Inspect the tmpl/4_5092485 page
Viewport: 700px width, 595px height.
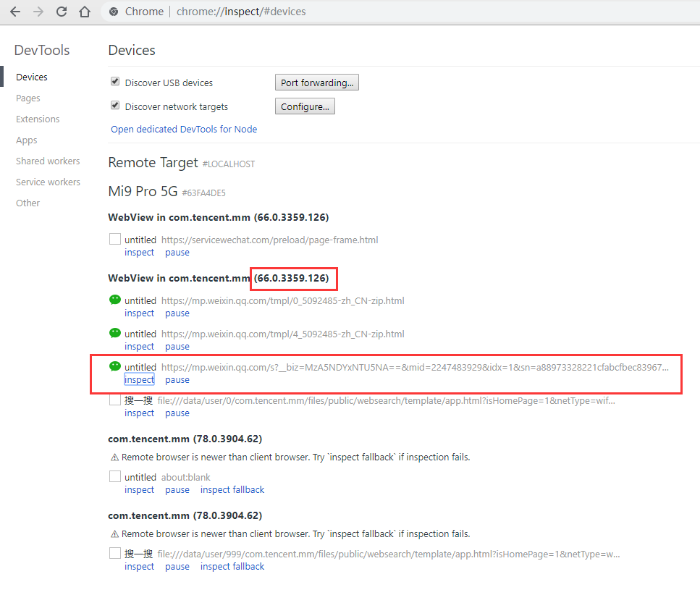(139, 347)
